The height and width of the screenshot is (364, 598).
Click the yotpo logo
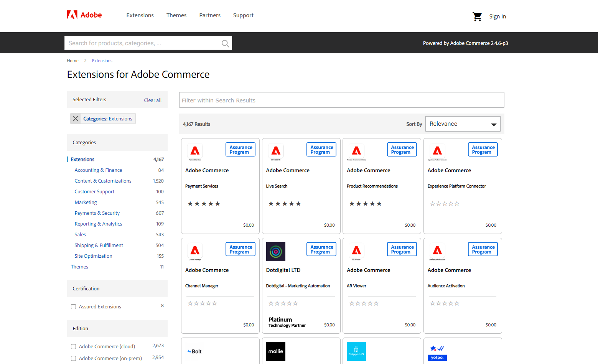(x=437, y=353)
